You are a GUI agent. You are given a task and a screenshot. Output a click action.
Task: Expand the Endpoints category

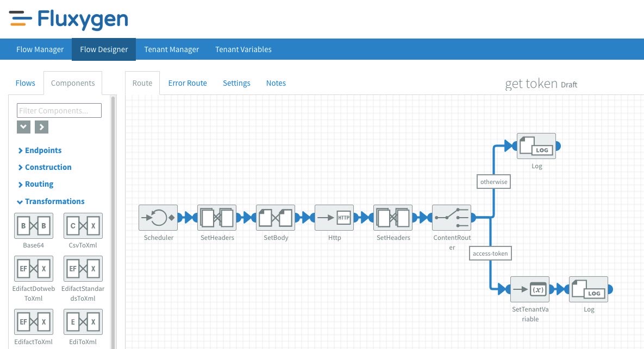[43, 150]
